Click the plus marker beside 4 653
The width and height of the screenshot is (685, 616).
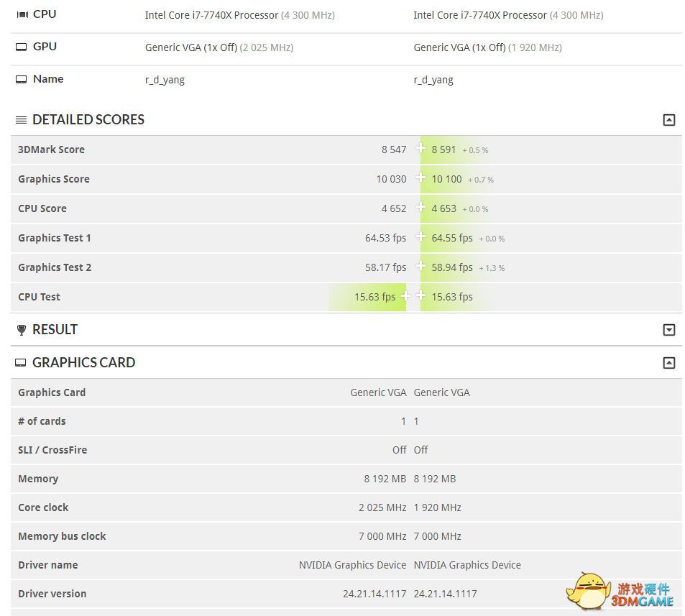click(420, 207)
